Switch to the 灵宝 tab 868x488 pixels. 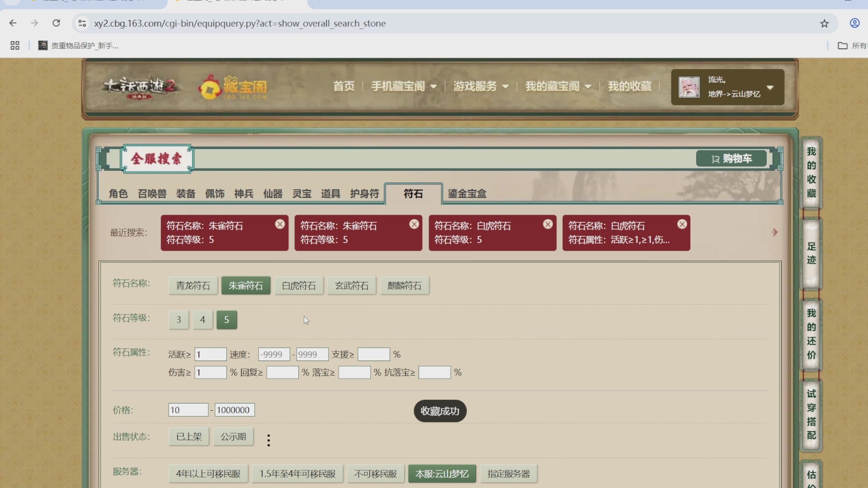(x=302, y=194)
